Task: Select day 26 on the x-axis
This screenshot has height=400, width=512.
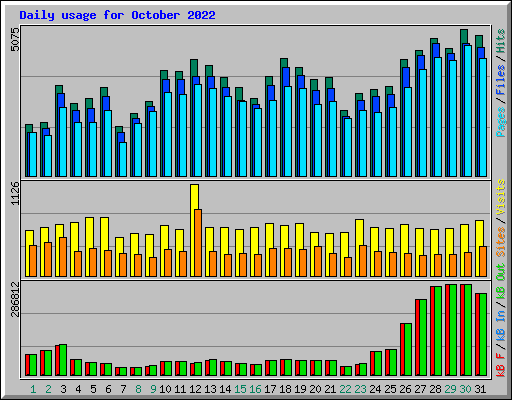Action: coord(405,389)
